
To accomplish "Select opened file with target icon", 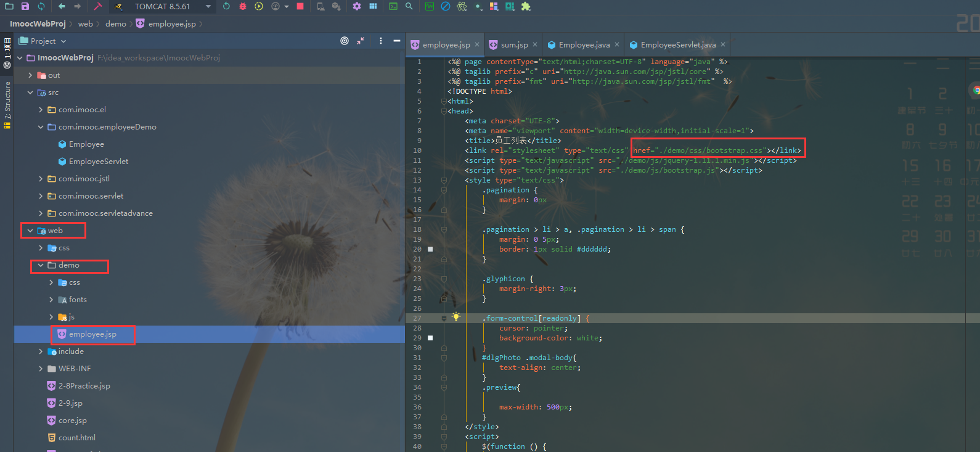I will (x=345, y=41).
